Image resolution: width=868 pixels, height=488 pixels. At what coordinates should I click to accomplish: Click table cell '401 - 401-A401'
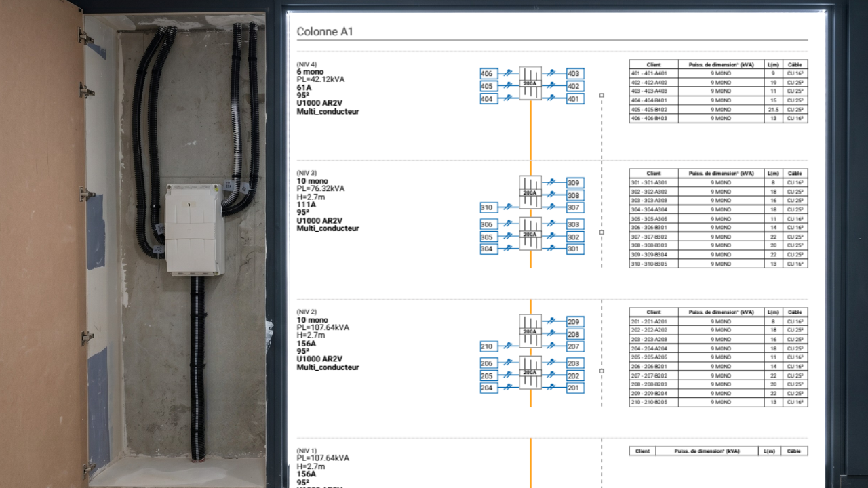pyautogui.click(x=654, y=73)
